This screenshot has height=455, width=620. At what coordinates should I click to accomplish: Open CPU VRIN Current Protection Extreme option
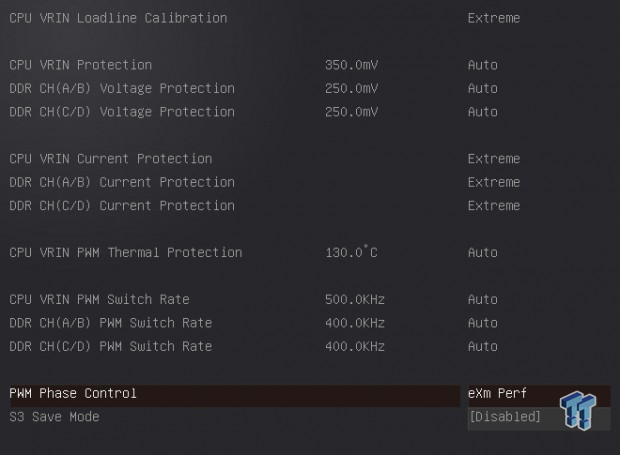(494, 159)
